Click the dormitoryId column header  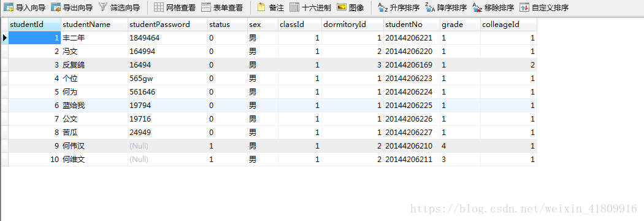(x=353, y=25)
